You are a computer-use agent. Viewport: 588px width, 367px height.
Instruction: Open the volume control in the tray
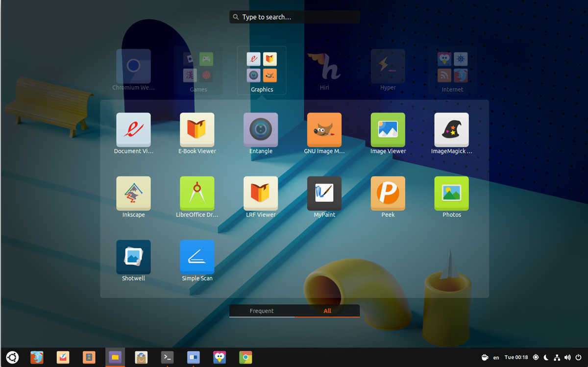[567, 357]
